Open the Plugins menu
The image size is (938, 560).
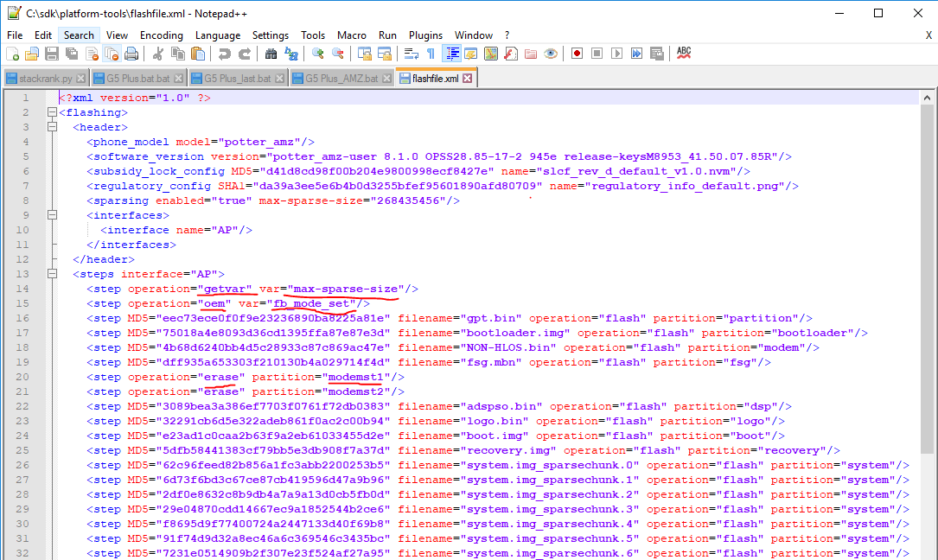pos(425,35)
